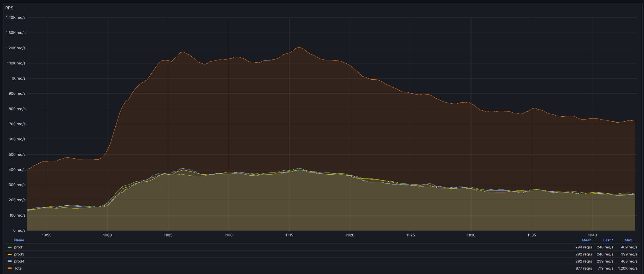Open the prod3 yellow series color picker
The height and width of the screenshot is (274, 644).
click(10, 254)
